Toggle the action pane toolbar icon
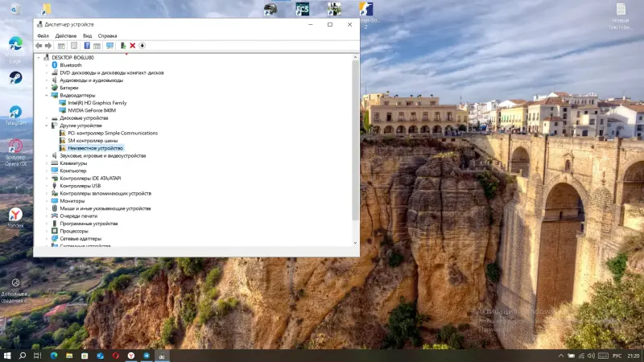Image resolution: width=644 pixels, height=362 pixels. pos(97,46)
